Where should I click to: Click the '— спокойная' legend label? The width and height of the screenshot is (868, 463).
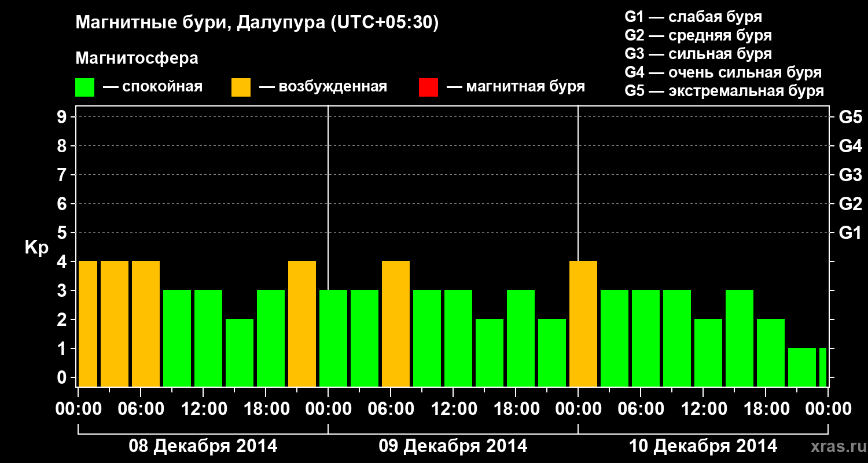click(153, 87)
